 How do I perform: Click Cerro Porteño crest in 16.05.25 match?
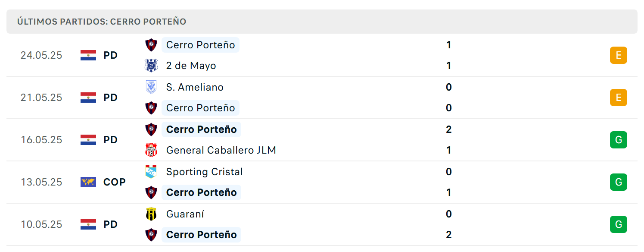point(151,129)
